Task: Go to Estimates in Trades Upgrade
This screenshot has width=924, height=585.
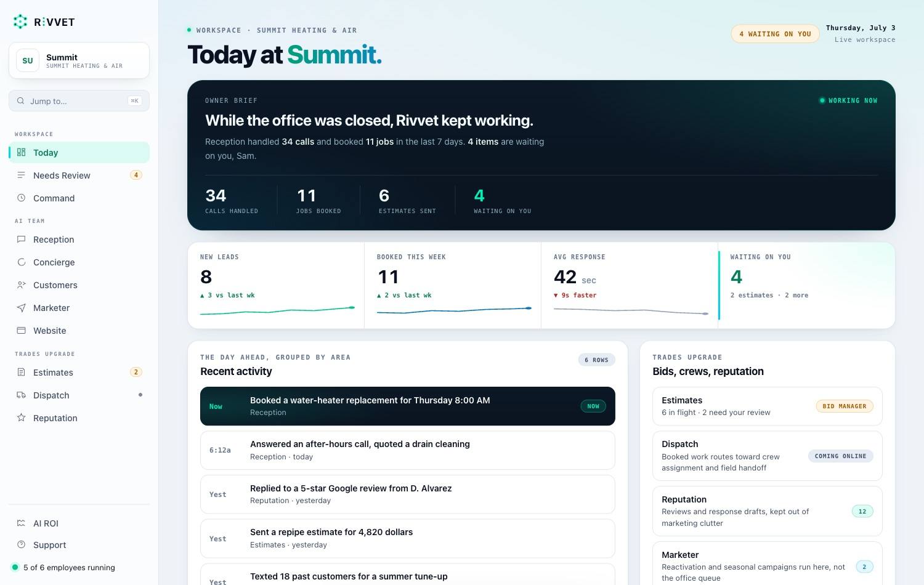Action: [79, 373]
